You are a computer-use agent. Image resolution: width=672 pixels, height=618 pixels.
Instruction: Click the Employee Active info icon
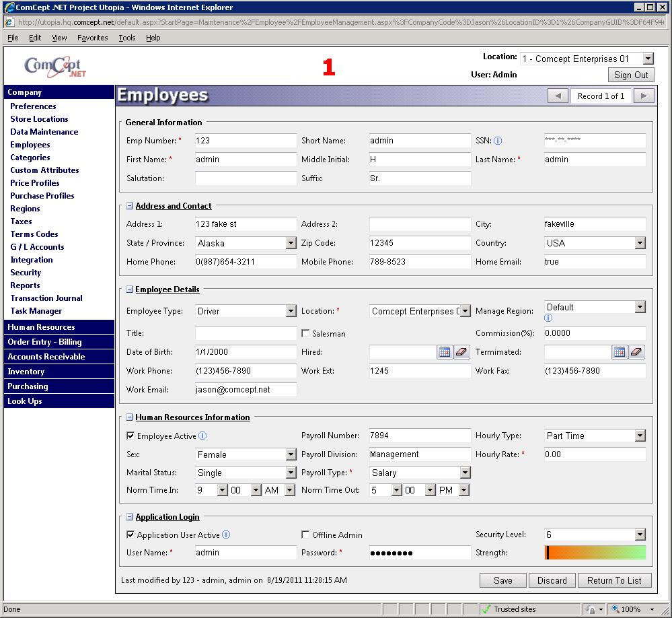coord(202,436)
